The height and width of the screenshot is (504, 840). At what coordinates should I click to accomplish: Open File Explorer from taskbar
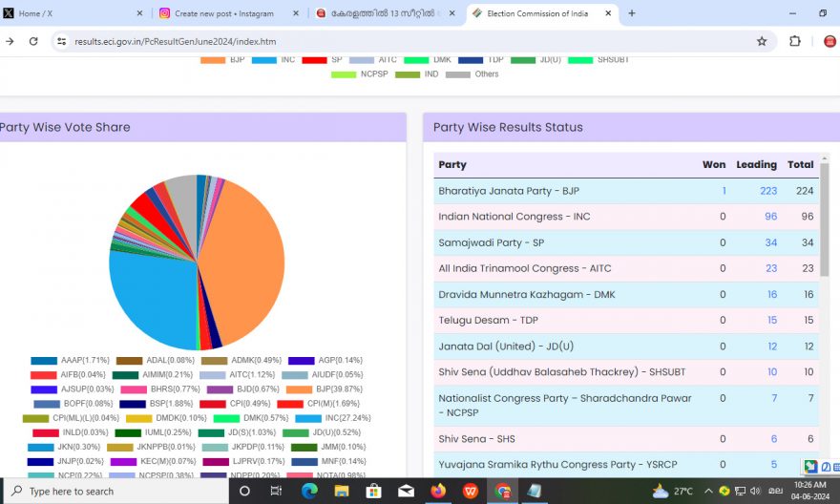click(342, 492)
